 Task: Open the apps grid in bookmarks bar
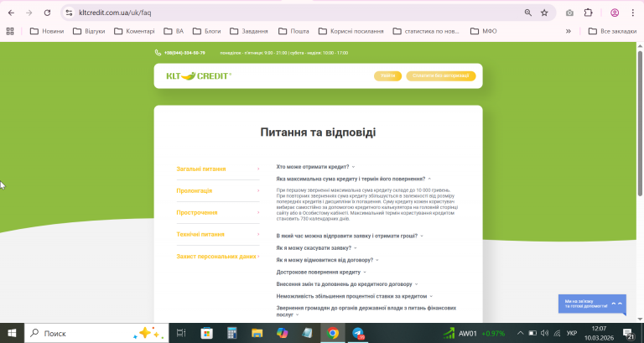pyautogui.click(x=10, y=31)
